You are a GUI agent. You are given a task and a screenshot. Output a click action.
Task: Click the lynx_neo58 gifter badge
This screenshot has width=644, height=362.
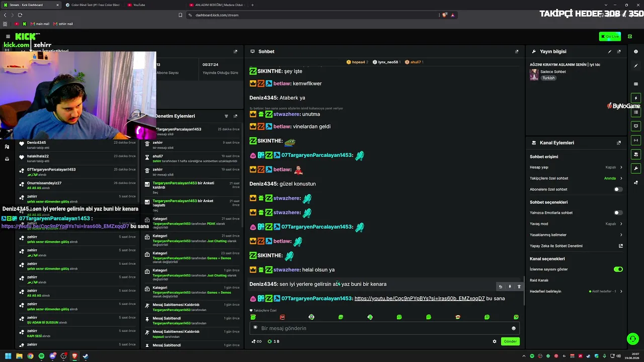pyautogui.click(x=387, y=62)
